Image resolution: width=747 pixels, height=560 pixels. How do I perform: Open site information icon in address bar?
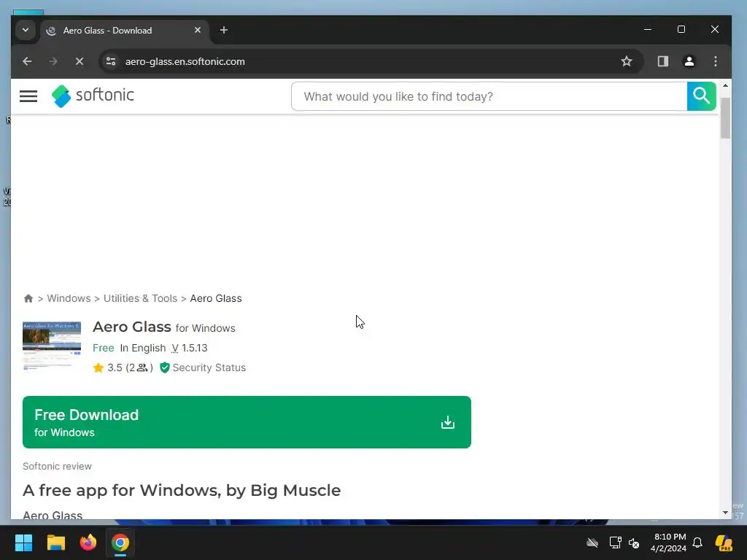tap(111, 61)
